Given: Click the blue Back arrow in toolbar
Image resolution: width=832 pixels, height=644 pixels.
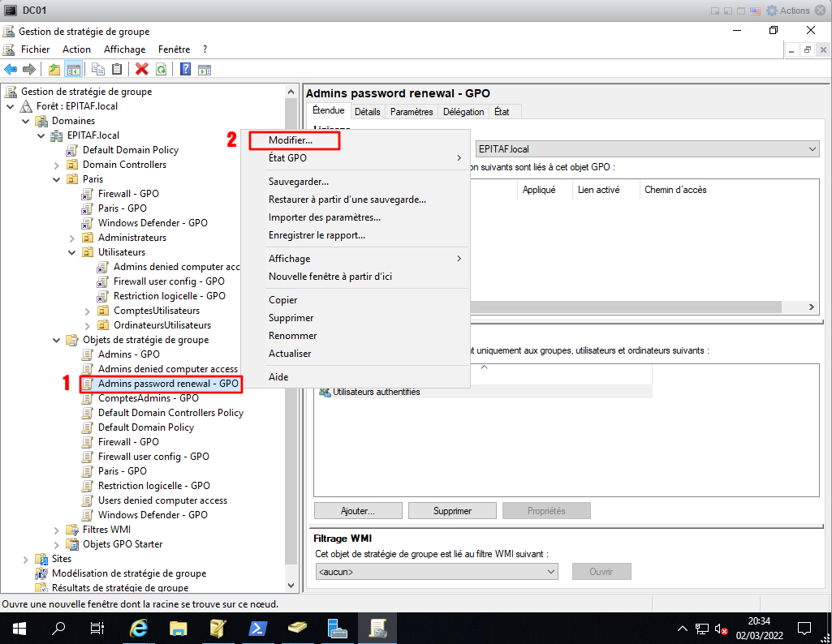Looking at the screenshot, I should (11, 70).
